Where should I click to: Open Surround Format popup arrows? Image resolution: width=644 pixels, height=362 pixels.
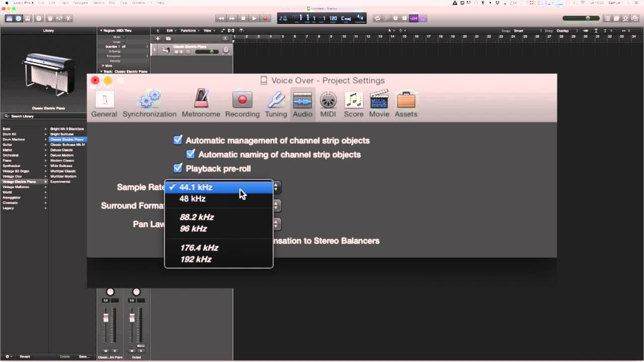coord(277,206)
